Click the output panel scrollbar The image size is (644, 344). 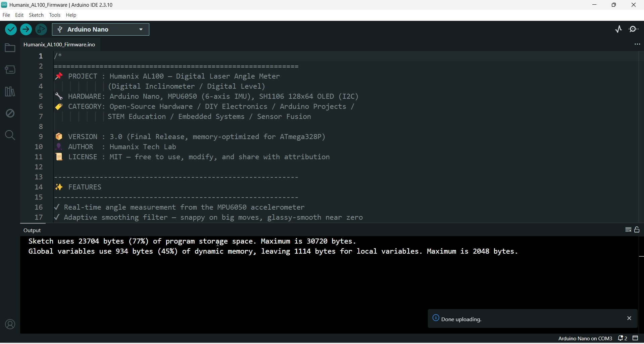[x=641, y=286]
